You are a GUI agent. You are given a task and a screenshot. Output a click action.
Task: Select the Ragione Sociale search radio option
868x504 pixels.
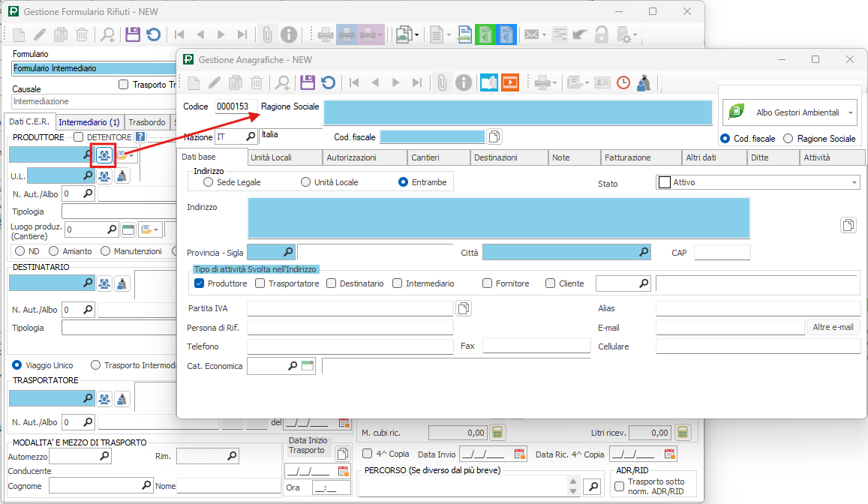(788, 139)
